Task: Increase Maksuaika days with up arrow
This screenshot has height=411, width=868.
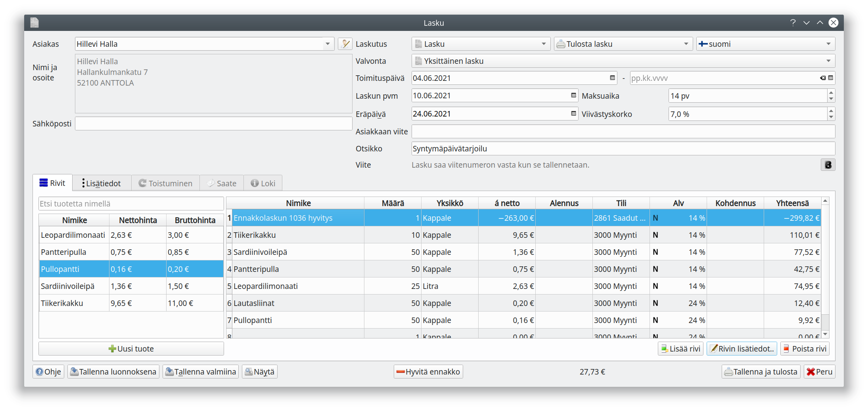Action: point(831,92)
